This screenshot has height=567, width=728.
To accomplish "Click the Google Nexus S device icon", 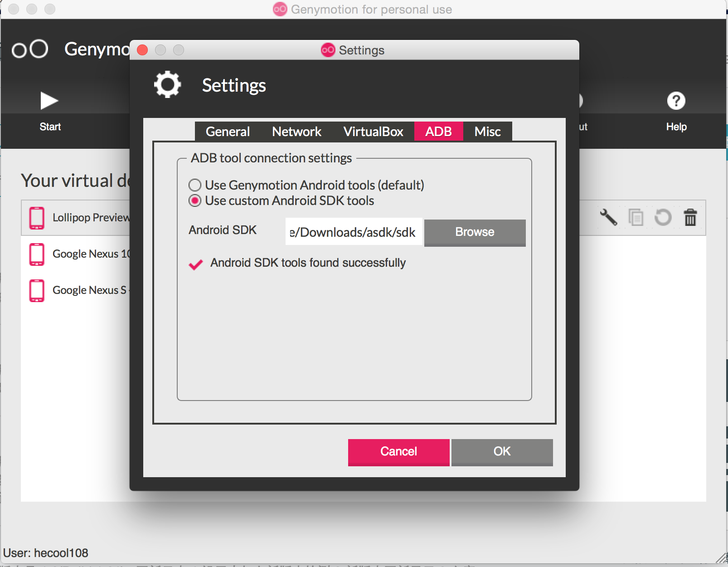I will click(x=37, y=290).
